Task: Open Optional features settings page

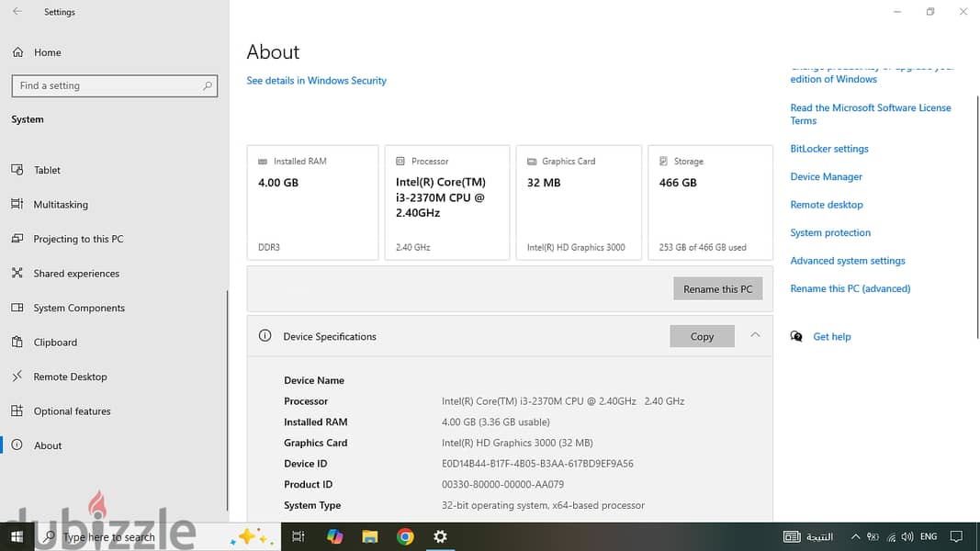Action: coord(72,410)
